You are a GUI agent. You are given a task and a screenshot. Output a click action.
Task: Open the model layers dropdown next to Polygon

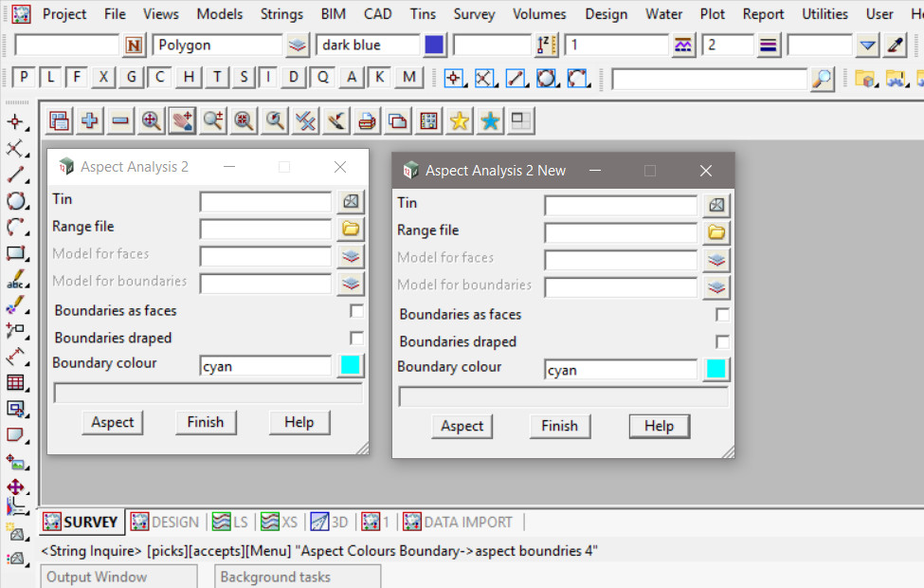click(x=298, y=45)
